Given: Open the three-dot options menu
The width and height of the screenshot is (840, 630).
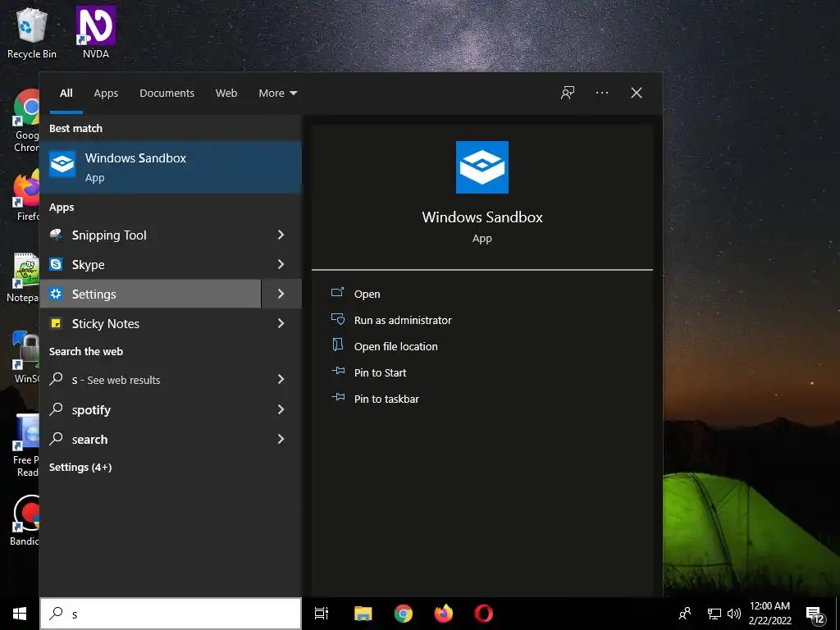Looking at the screenshot, I should click(602, 93).
